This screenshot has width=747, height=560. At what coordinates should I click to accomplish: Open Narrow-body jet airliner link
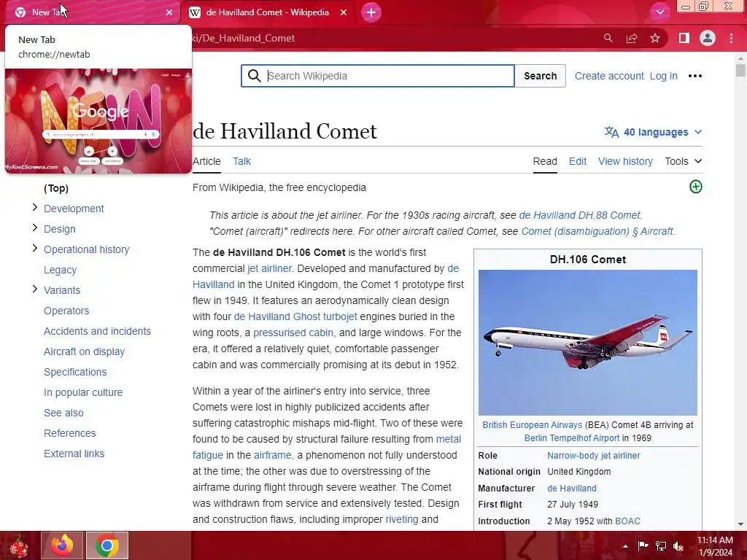click(x=594, y=456)
